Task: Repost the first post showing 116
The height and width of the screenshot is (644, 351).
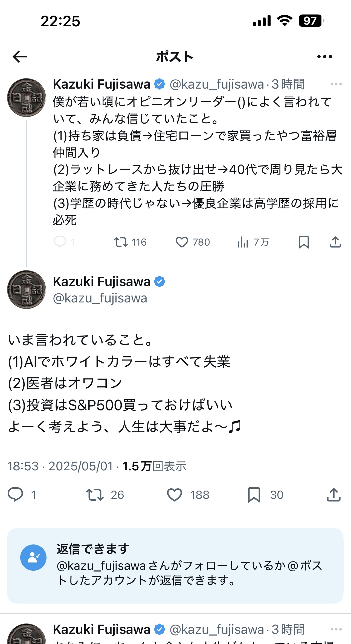Action: (x=130, y=242)
